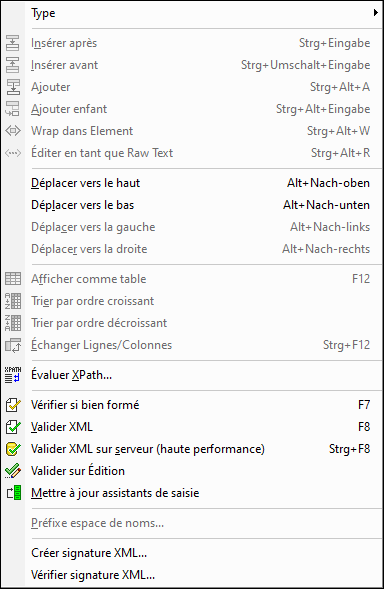Click the Mettre à jour assistants icon
This screenshot has width=384, height=589.
(x=14, y=493)
